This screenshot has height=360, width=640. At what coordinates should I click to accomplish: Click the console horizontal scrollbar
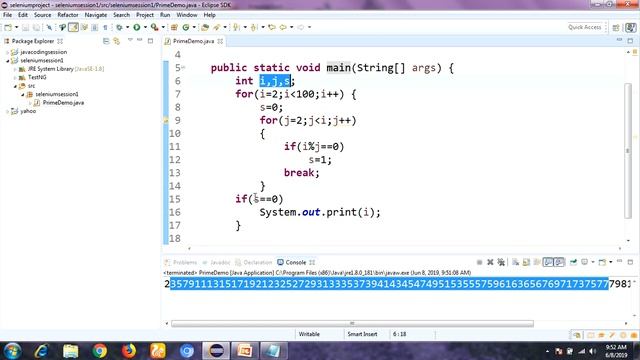352,324
